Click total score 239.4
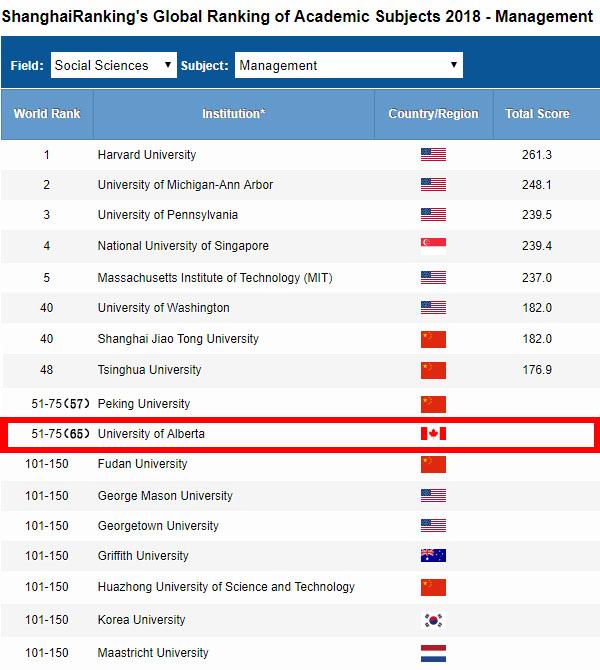This screenshot has width=600, height=670. click(537, 246)
